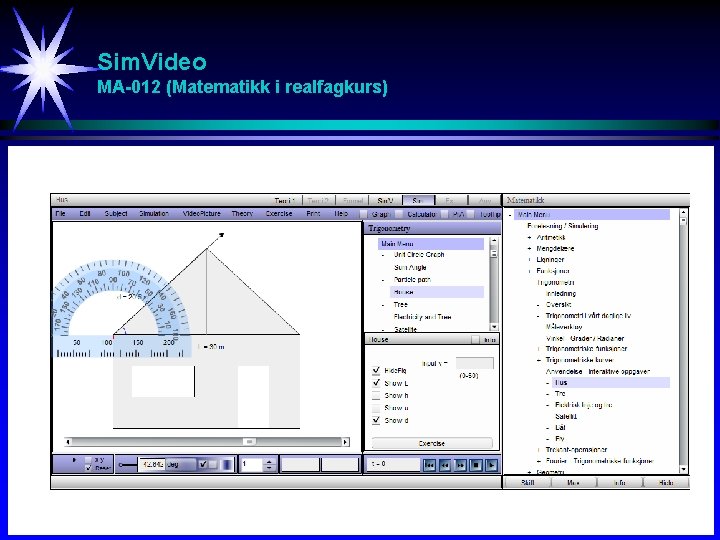This screenshot has height=540, width=720.
Task: Toggle the Info checkbox in House panel
Action: 475,340
